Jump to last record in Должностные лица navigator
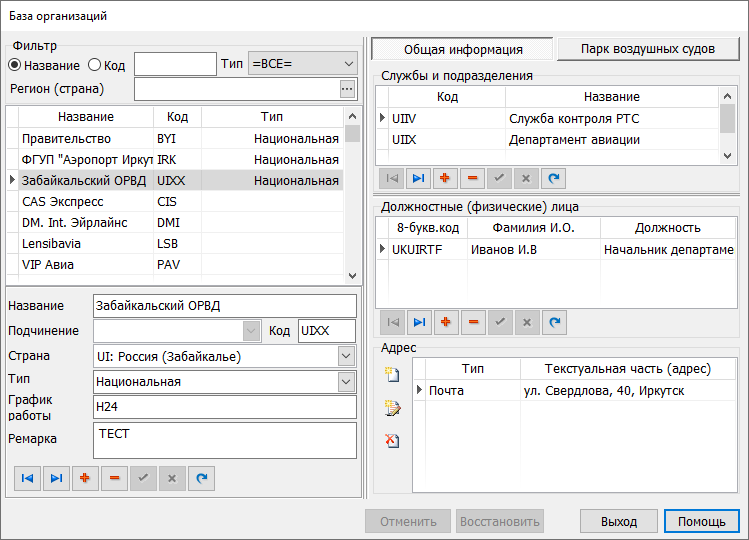749x540 pixels. pyautogui.click(x=417, y=322)
